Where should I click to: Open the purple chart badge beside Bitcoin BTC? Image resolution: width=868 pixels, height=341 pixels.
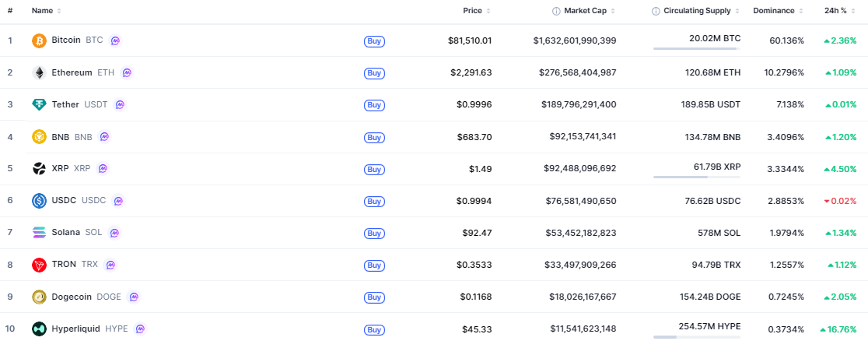coord(115,40)
